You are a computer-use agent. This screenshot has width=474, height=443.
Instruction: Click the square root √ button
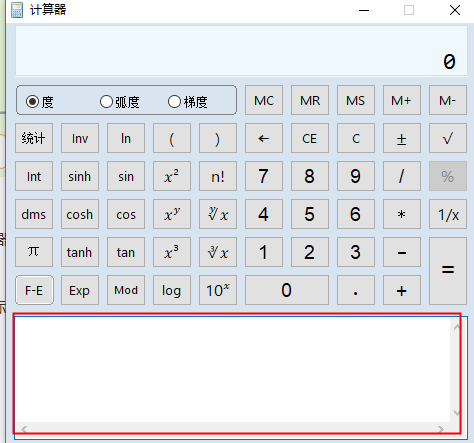pos(448,138)
